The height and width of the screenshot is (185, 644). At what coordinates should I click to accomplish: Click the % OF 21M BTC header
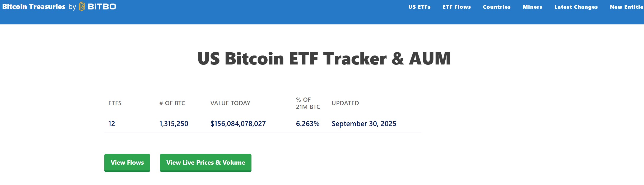coord(308,103)
